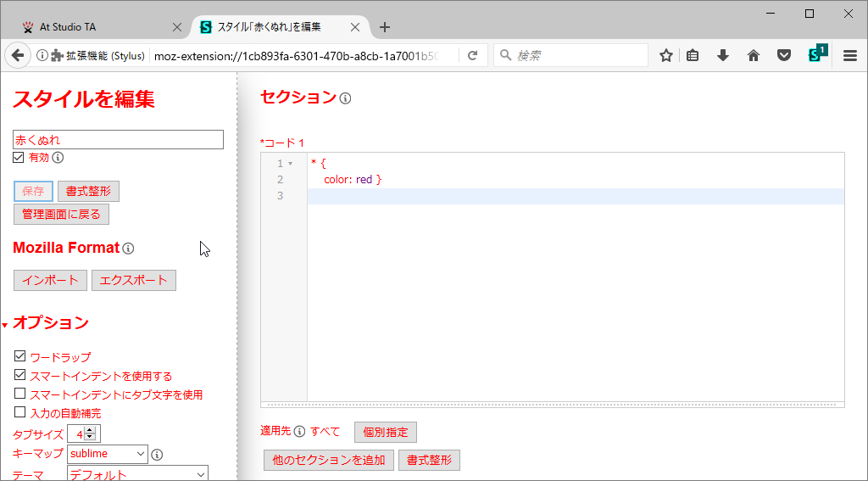Open the site information icon in address bar
This screenshot has width=868, height=481.
[42, 55]
